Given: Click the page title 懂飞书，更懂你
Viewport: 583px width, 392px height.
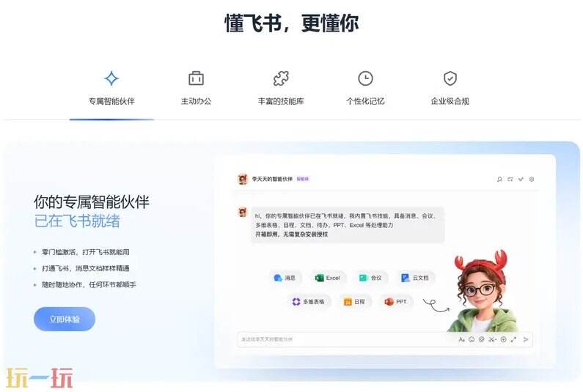Looking at the screenshot, I should [x=292, y=23].
